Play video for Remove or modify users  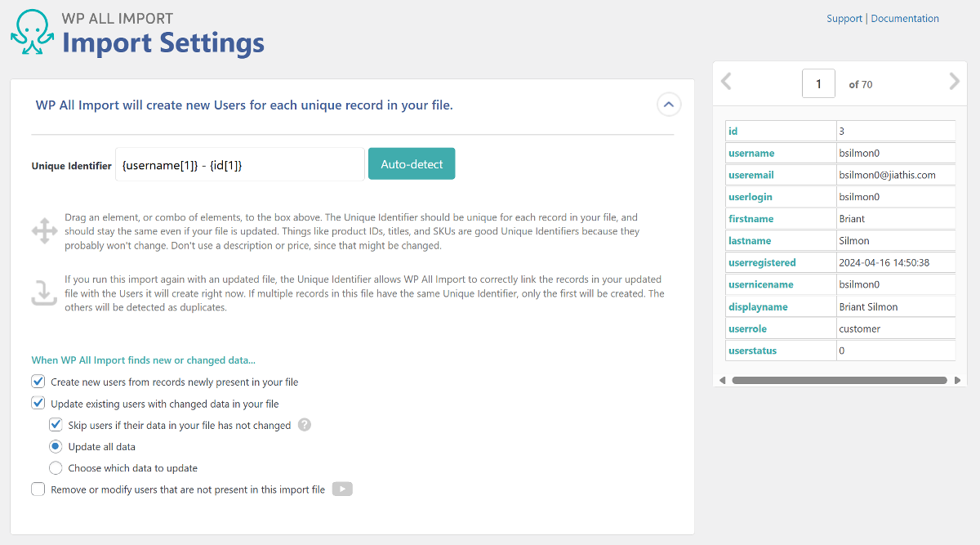342,489
